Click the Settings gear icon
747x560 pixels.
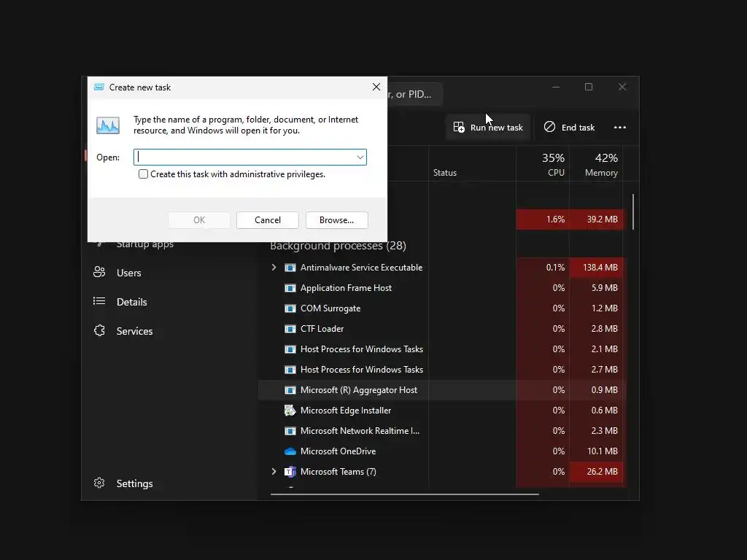click(x=99, y=483)
